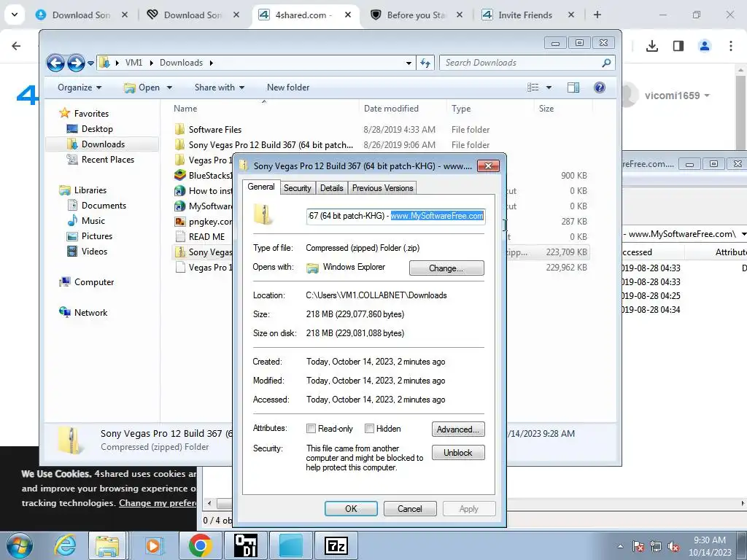Switch to the Security tab
This screenshot has width=747, height=560.
tap(298, 188)
